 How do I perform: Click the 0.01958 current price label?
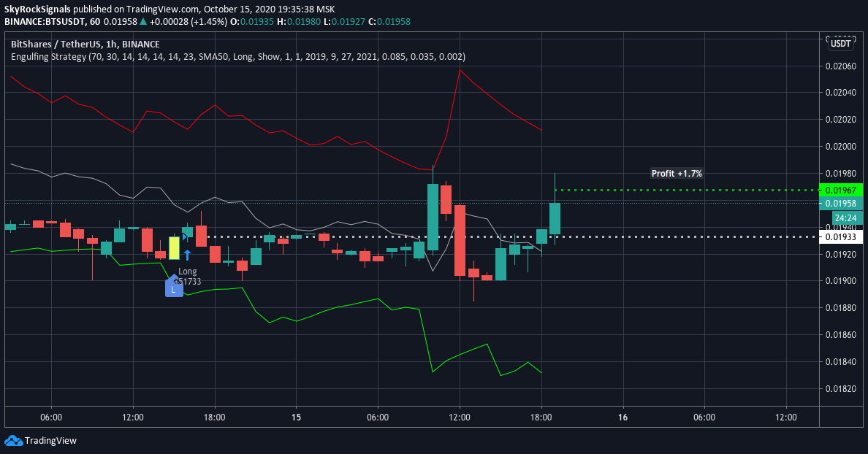[x=841, y=203]
